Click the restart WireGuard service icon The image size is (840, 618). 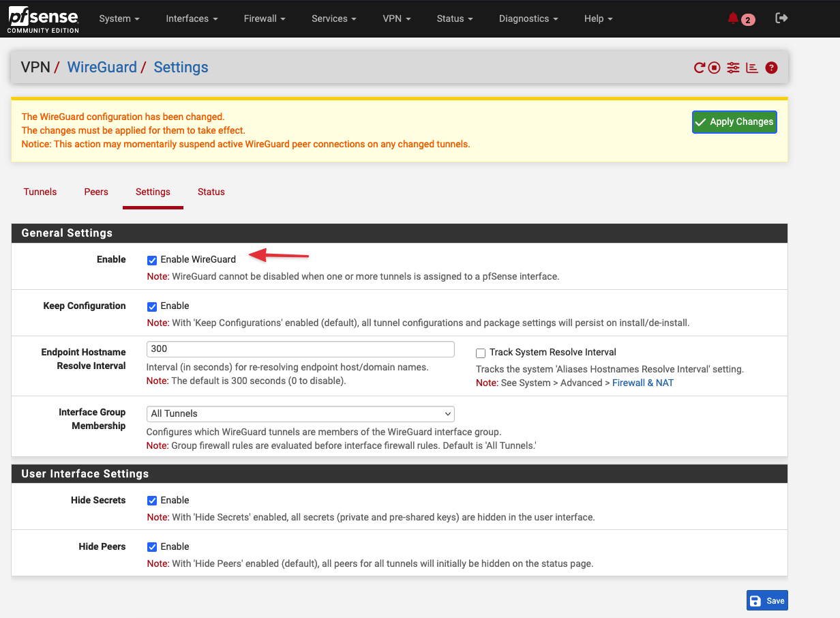(x=700, y=68)
